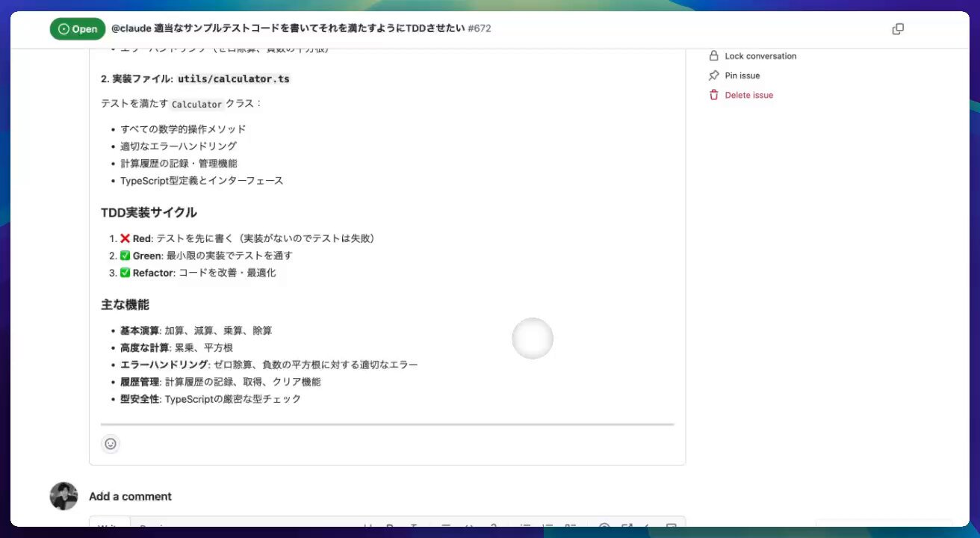Click the green Open status badge

(x=78, y=29)
